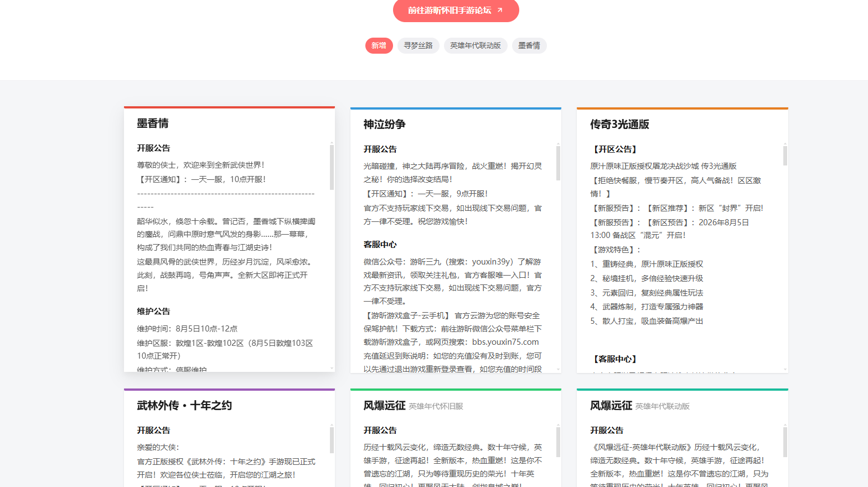Click the 武林外传・十年之约 card title

pos(184,406)
